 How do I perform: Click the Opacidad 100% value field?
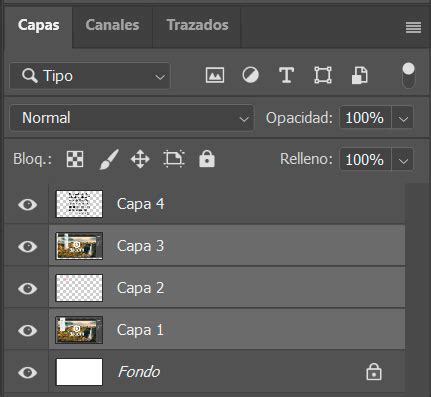tap(365, 118)
